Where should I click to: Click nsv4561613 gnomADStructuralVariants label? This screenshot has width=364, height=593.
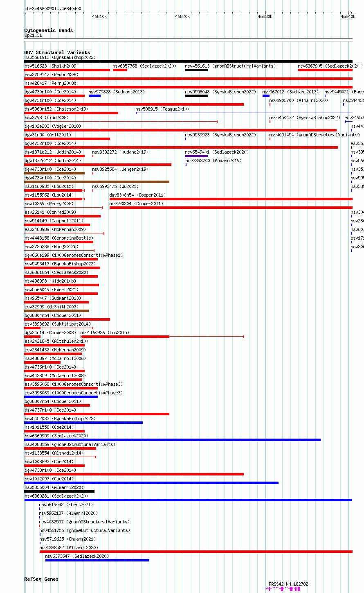pyautogui.click(x=230, y=66)
